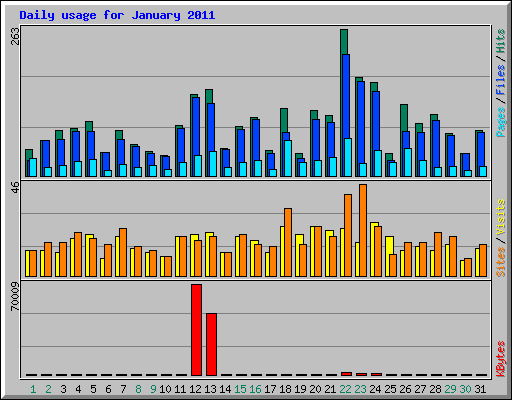Viewport: 512px width, 400px height.
Task: Click green day label 8 on the x-axis
Action: pyautogui.click(x=138, y=389)
